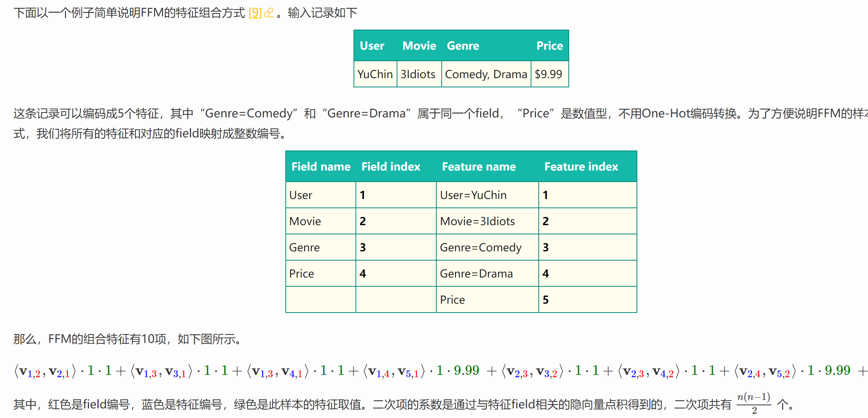This screenshot has height=418, width=868.
Task: Click the formula term ⟨v1,4, v5,1⟩
Action: tap(394, 371)
